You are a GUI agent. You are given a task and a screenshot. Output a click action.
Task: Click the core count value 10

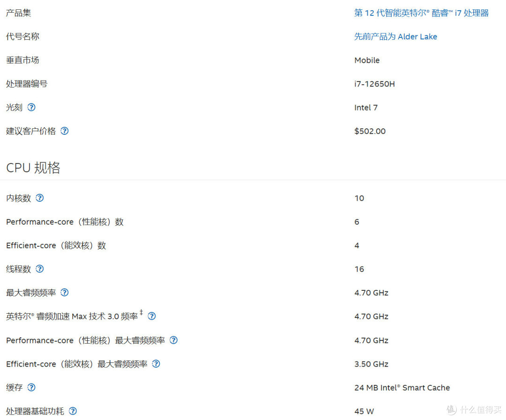point(359,198)
